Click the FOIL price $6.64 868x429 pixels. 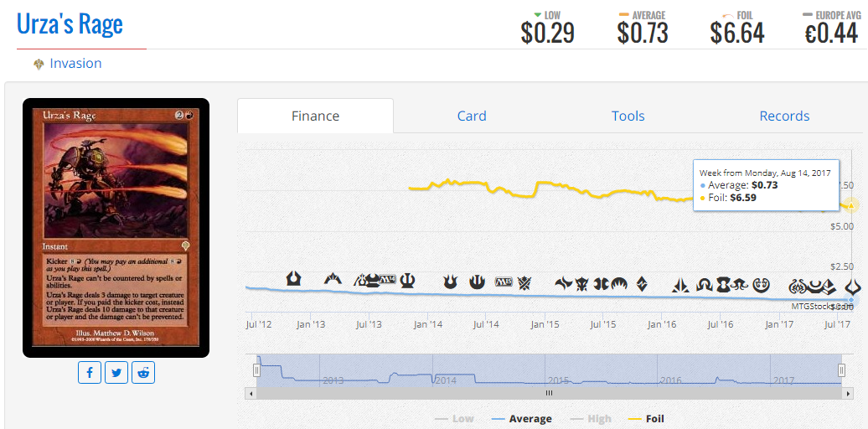point(737,34)
